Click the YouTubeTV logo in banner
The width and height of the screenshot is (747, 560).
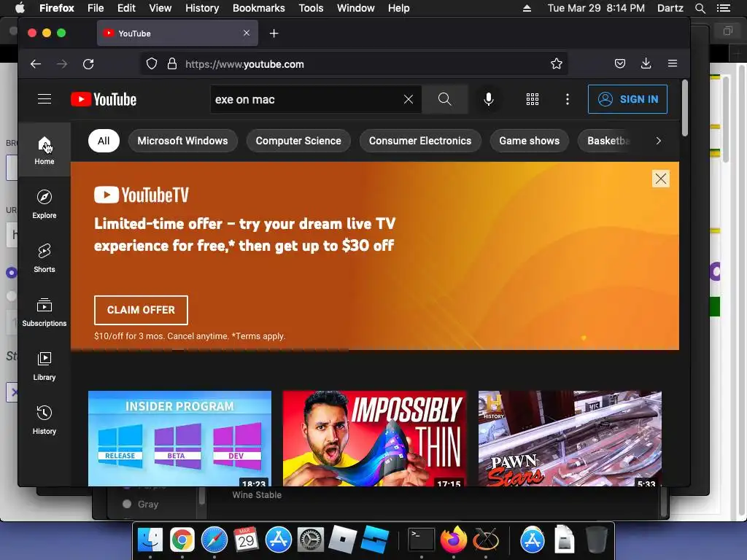click(x=141, y=195)
